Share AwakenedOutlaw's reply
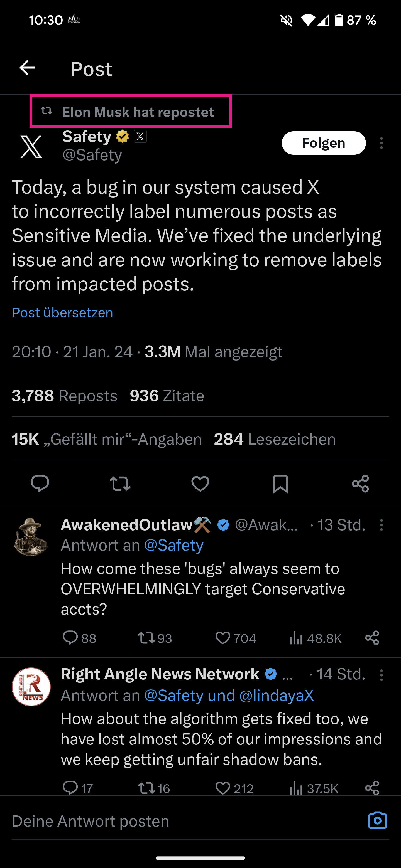401x868 pixels. click(372, 638)
